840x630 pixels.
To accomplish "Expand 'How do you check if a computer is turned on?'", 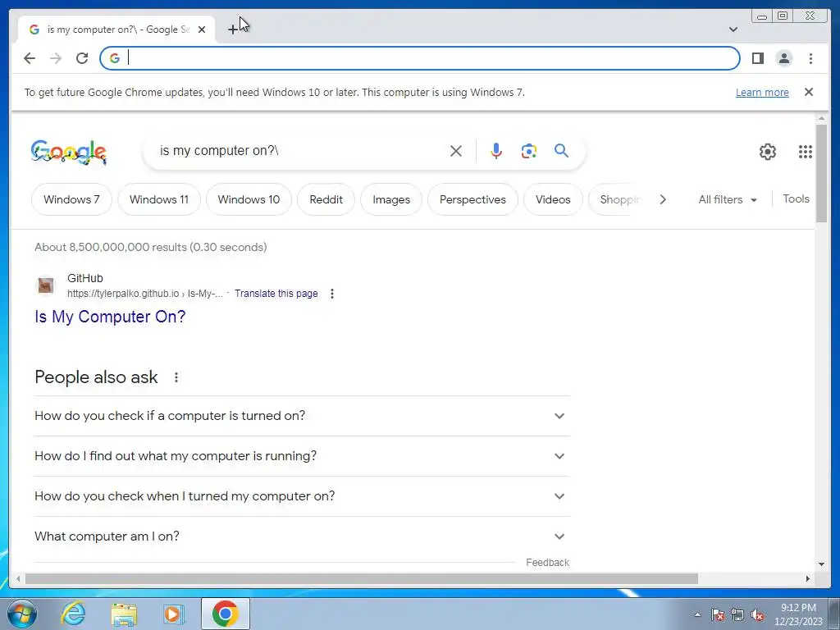I will 302,416.
